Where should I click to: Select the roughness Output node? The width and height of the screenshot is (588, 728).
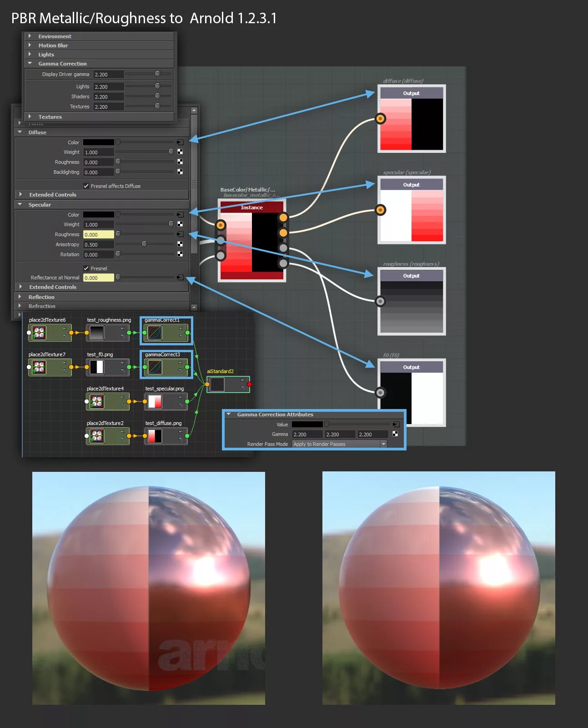click(412, 301)
